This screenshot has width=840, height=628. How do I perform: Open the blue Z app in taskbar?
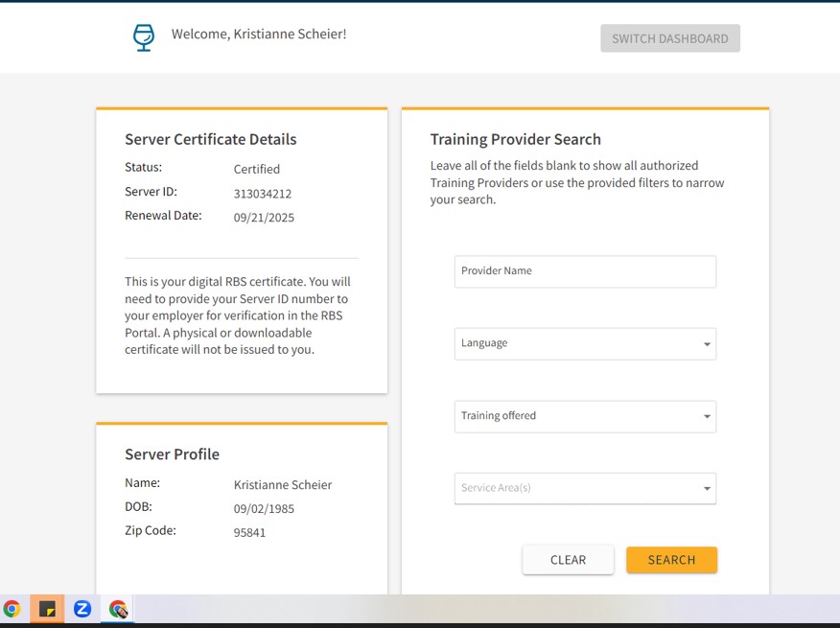pyautogui.click(x=82, y=609)
